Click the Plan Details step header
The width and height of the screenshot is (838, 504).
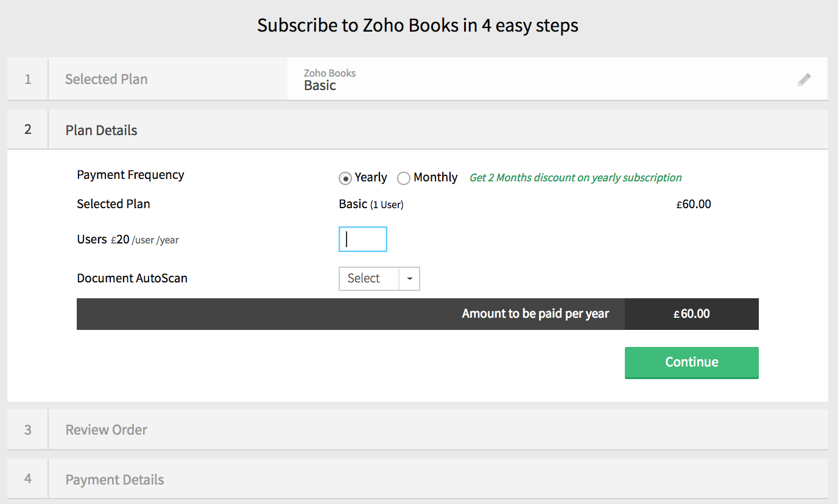pos(101,130)
